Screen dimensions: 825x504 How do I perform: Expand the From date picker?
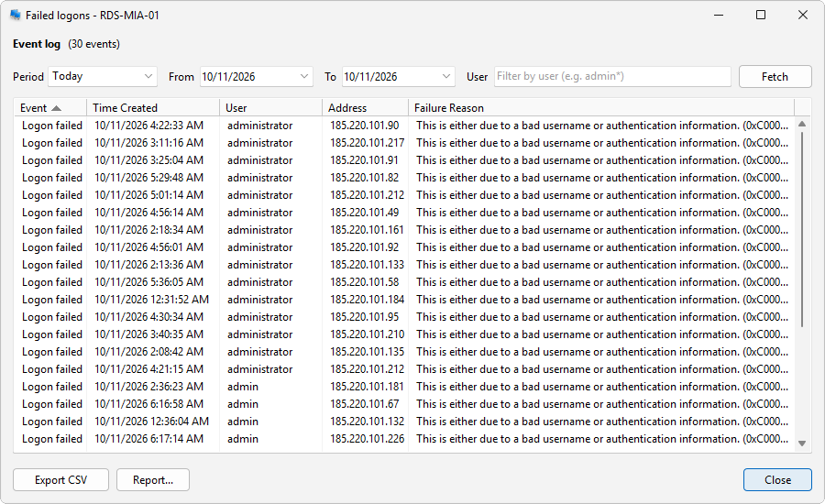[x=303, y=76]
